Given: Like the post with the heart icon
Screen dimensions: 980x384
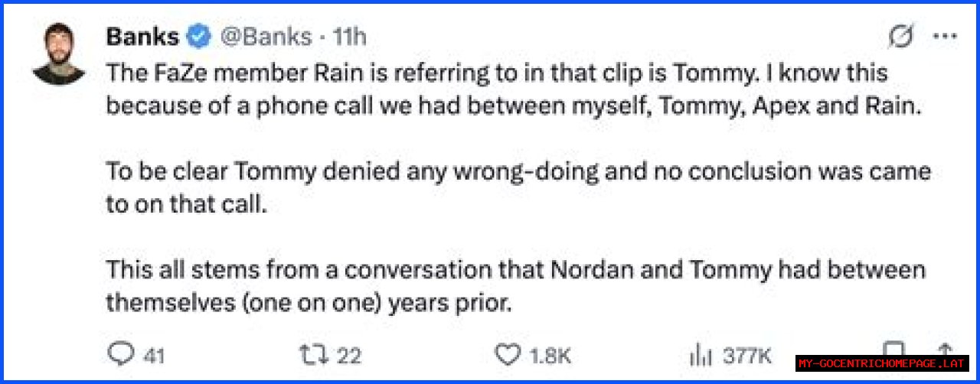Looking at the screenshot, I should tap(508, 354).
